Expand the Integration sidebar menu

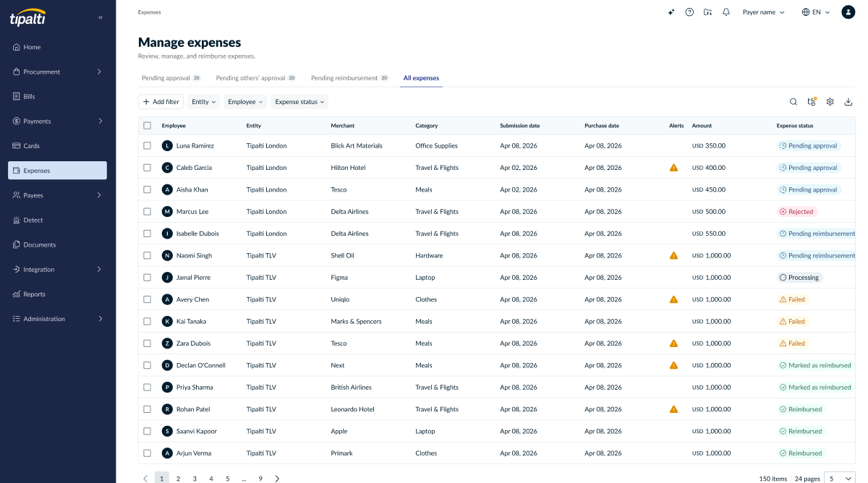coord(57,269)
